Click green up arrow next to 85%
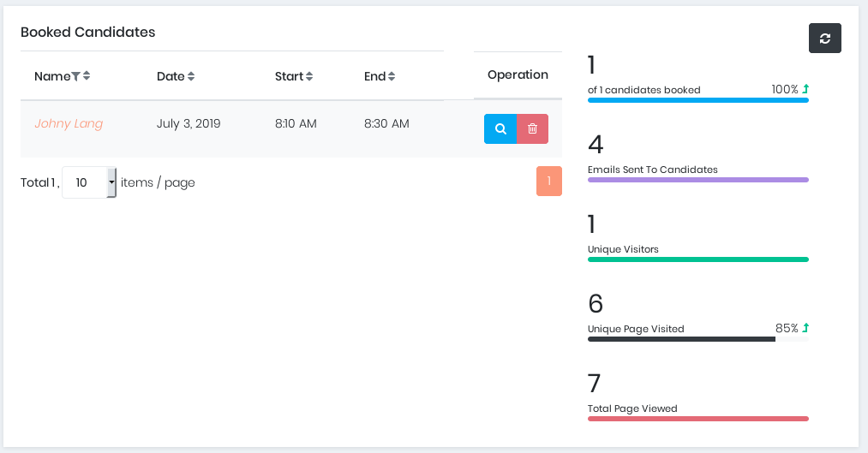The height and width of the screenshot is (453, 868). (805, 328)
